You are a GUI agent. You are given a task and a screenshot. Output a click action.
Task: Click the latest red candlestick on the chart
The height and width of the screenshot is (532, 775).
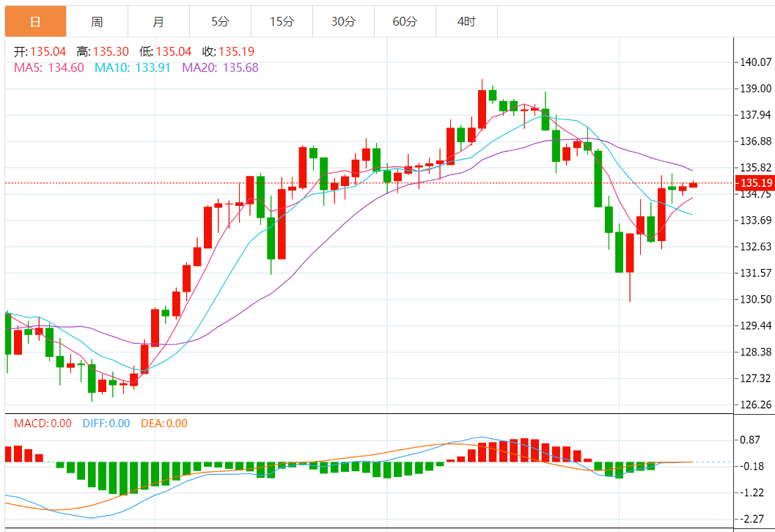tap(694, 184)
